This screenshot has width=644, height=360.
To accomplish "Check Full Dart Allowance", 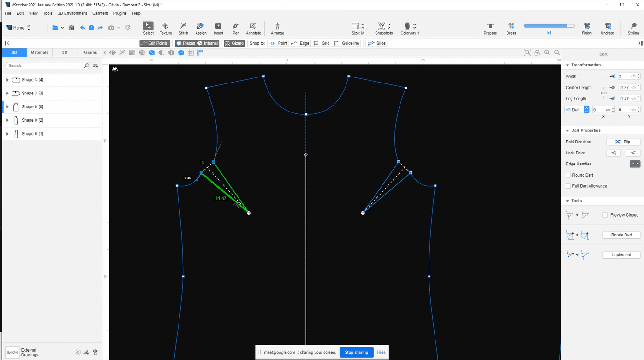I will click(x=568, y=186).
